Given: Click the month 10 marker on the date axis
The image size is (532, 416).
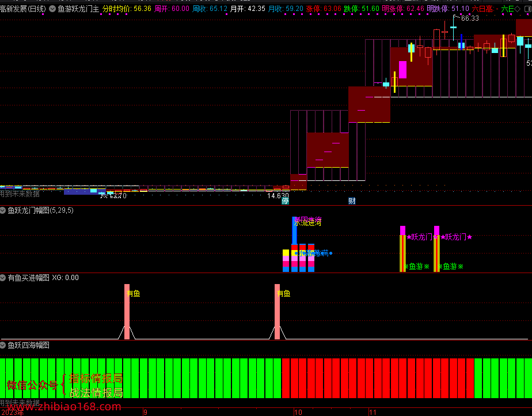Looking at the screenshot, I should point(298,413).
